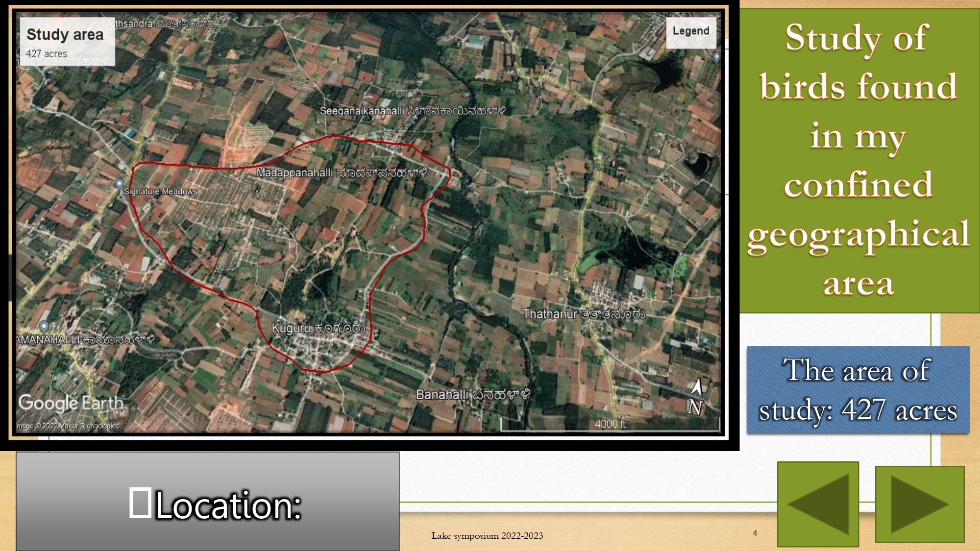Click the blue map pin near Legend
The image size is (980, 551).
pos(717,57)
